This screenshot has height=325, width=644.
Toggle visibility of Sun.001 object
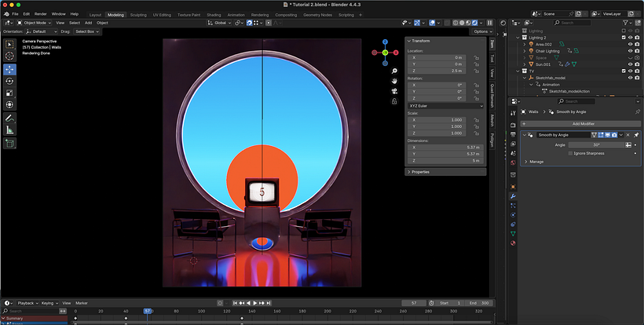click(631, 64)
